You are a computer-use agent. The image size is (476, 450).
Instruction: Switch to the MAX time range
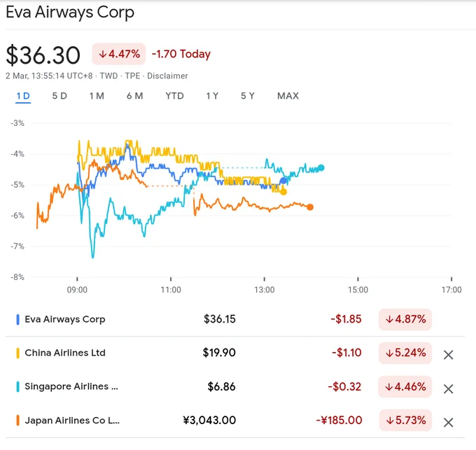[x=288, y=96]
